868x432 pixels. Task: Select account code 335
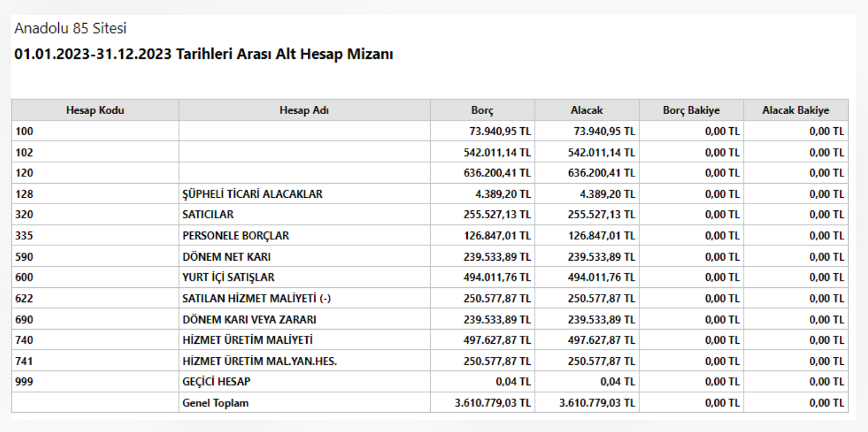click(x=24, y=236)
